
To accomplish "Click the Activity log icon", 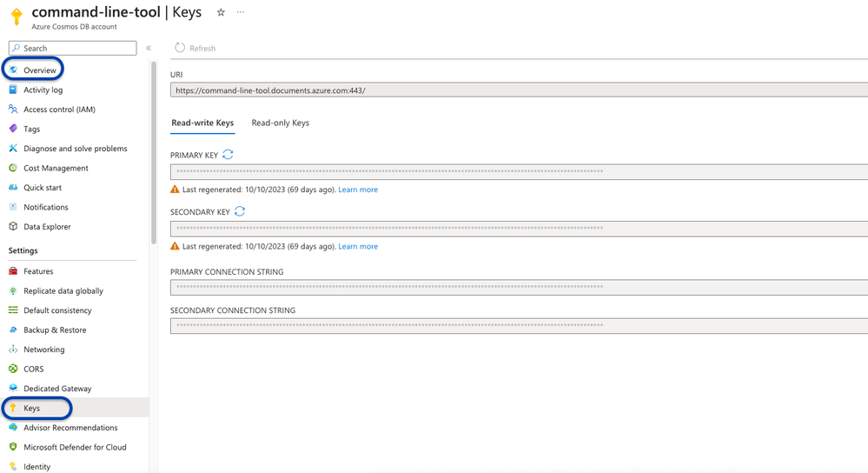I will pos(13,90).
